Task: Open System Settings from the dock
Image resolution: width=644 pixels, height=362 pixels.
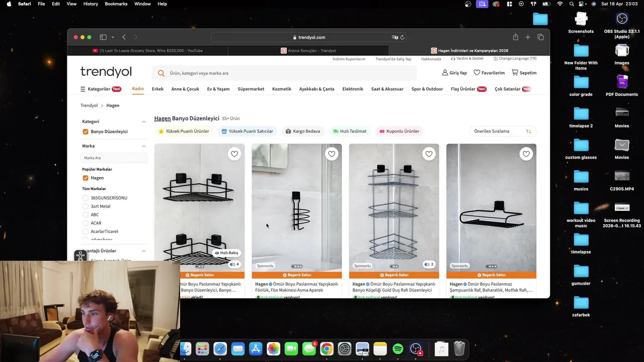Action: tap(344, 349)
